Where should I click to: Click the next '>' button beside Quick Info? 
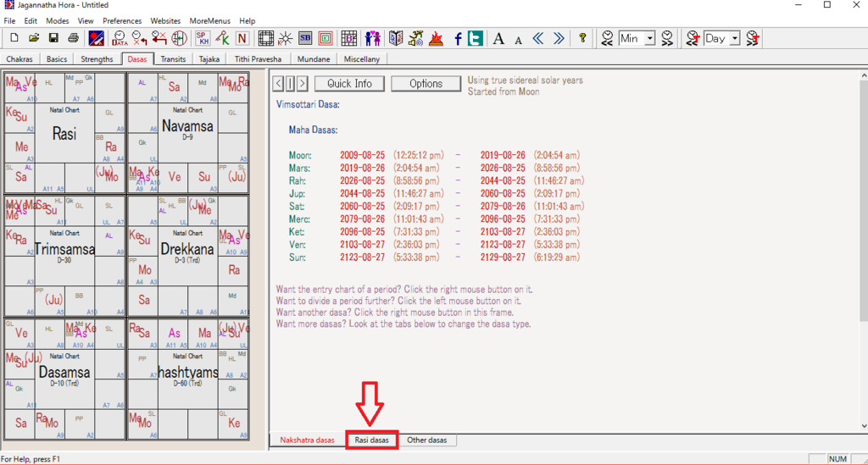303,84
